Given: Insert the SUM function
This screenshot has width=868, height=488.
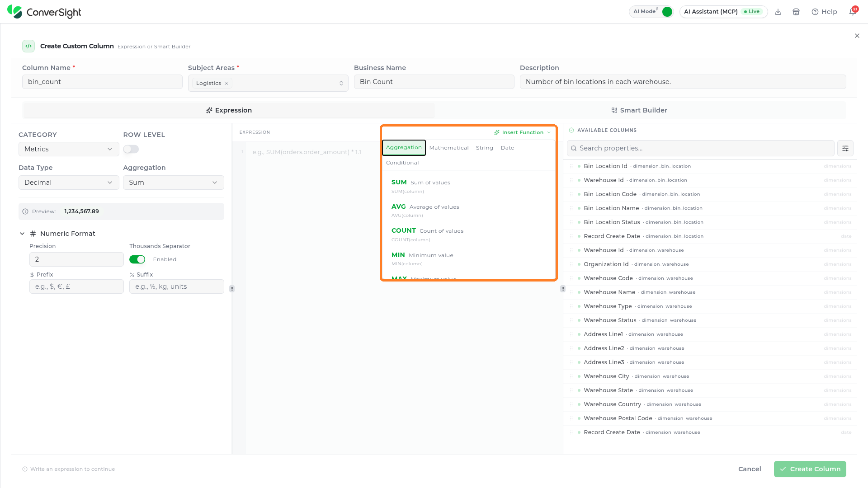Looking at the screenshot, I should point(468,186).
